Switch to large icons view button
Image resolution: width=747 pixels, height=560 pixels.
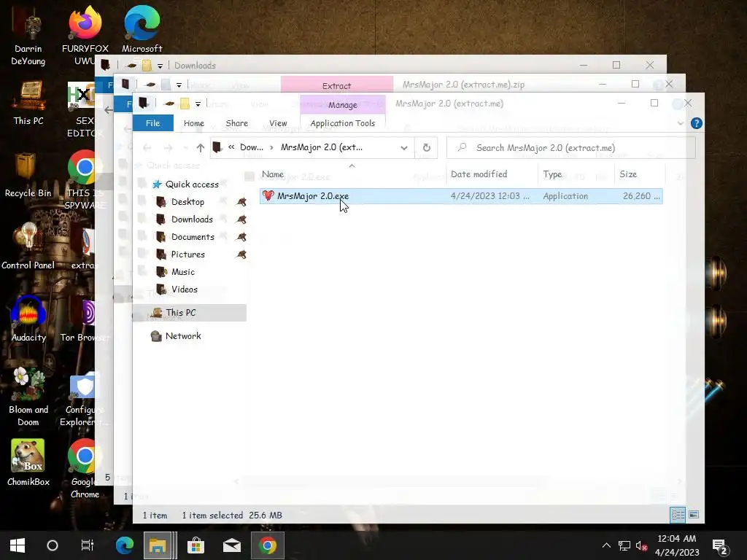694,515
